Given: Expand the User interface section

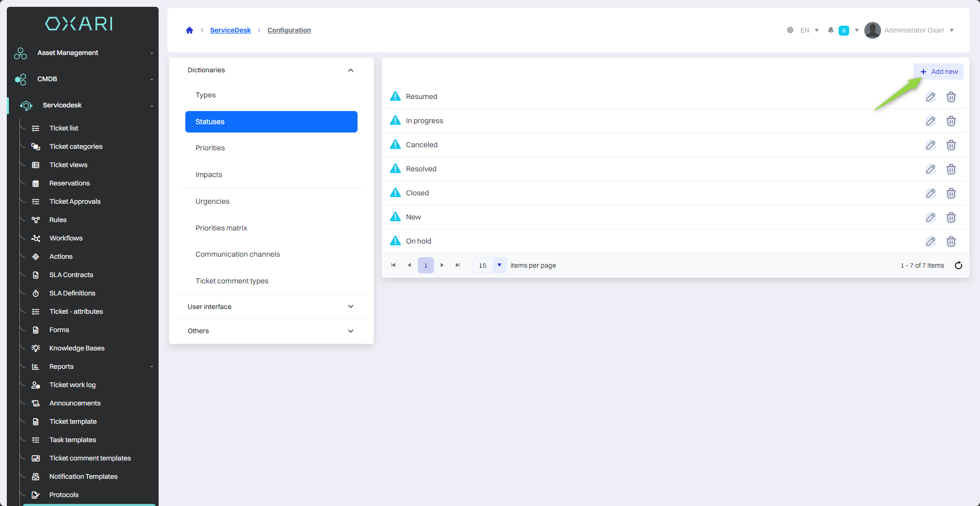Looking at the screenshot, I should click(x=351, y=307).
